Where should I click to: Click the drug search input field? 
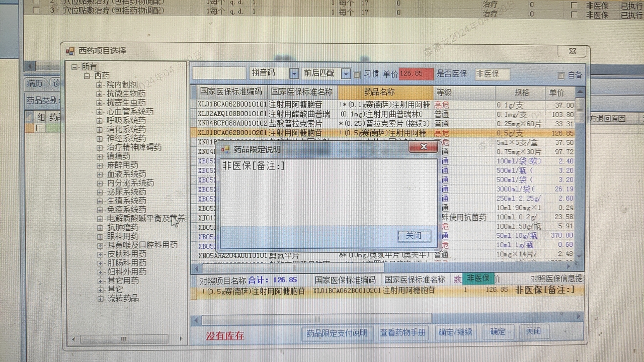[219, 73]
